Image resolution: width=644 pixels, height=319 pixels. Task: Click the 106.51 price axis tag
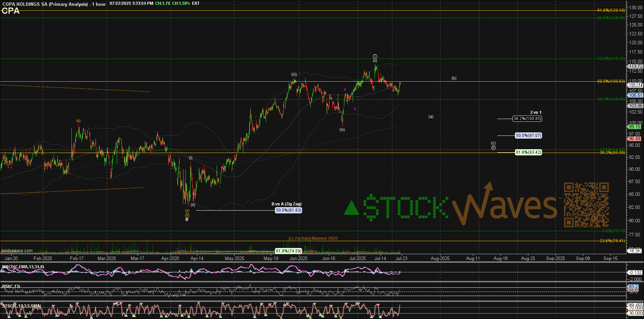tap(635, 95)
